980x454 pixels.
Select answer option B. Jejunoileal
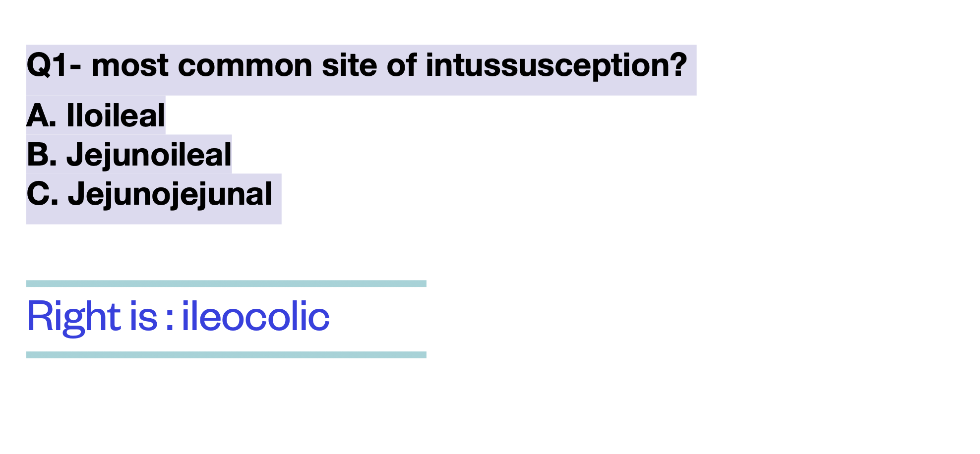(129, 155)
